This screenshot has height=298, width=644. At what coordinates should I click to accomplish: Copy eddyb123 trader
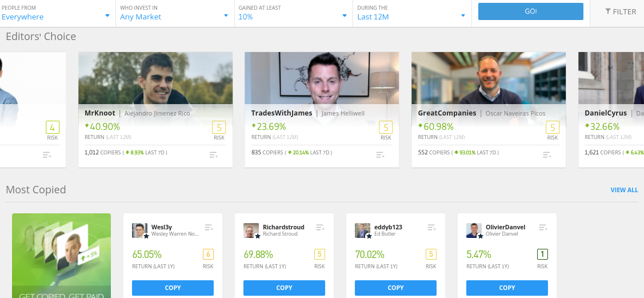[395, 288]
